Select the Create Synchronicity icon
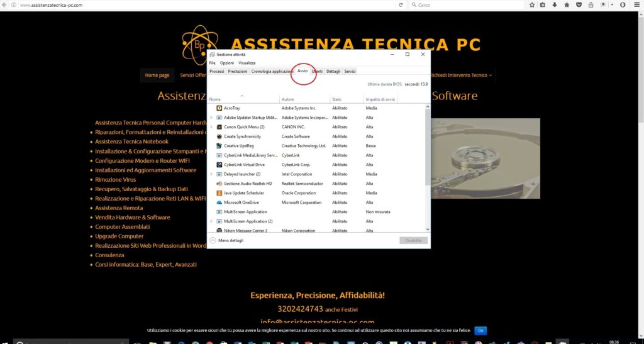Image resolution: width=644 pixels, height=344 pixels. 219,136
